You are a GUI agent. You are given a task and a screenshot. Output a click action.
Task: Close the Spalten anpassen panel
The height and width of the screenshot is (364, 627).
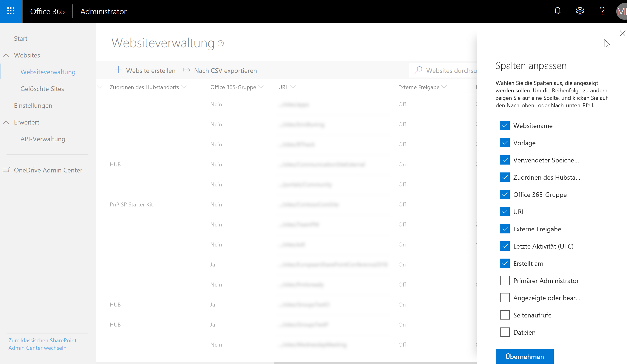[622, 33]
